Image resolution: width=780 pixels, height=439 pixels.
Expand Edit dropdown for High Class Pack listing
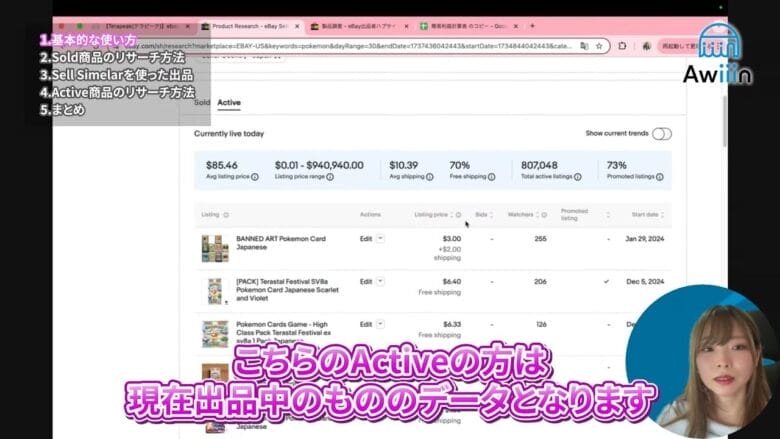click(x=381, y=324)
